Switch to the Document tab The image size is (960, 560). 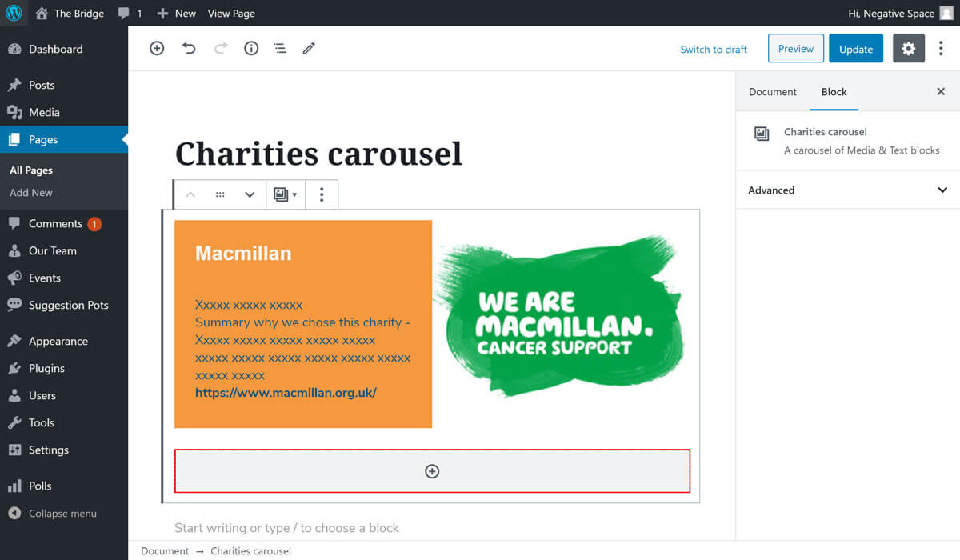click(772, 92)
